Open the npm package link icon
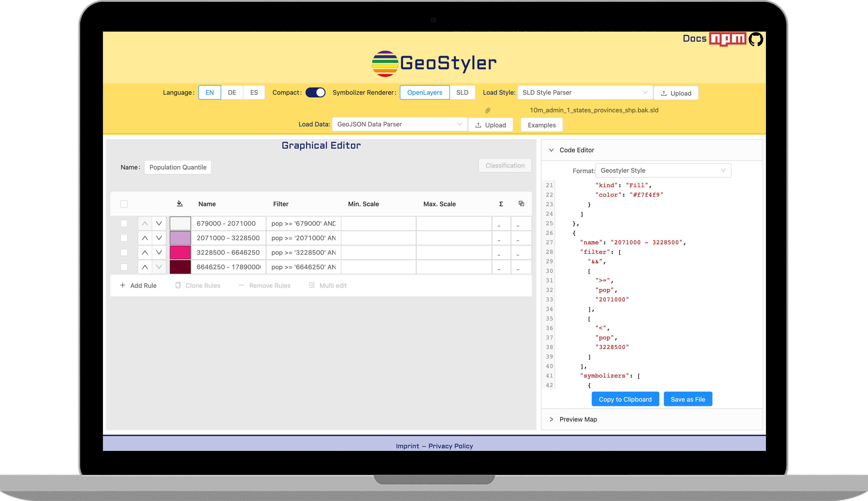The height and width of the screenshot is (501, 868). 728,39
